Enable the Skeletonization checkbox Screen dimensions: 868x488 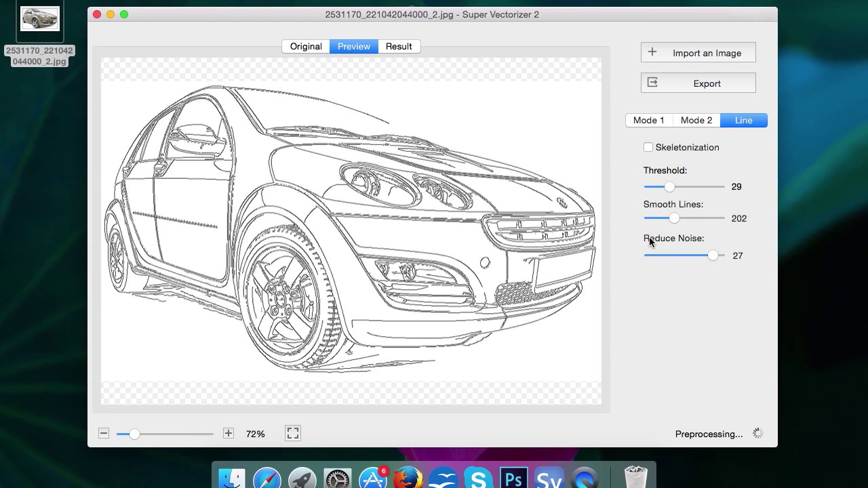648,147
